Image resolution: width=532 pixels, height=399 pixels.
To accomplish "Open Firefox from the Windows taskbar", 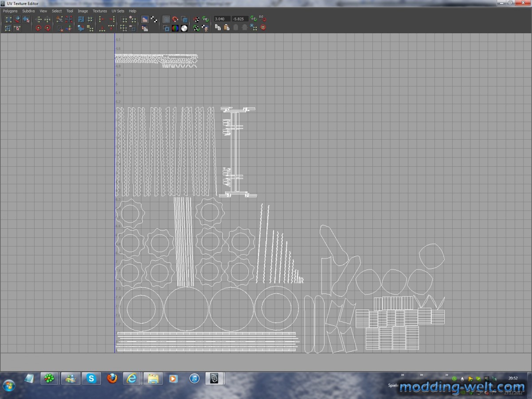I will point(112,378).
